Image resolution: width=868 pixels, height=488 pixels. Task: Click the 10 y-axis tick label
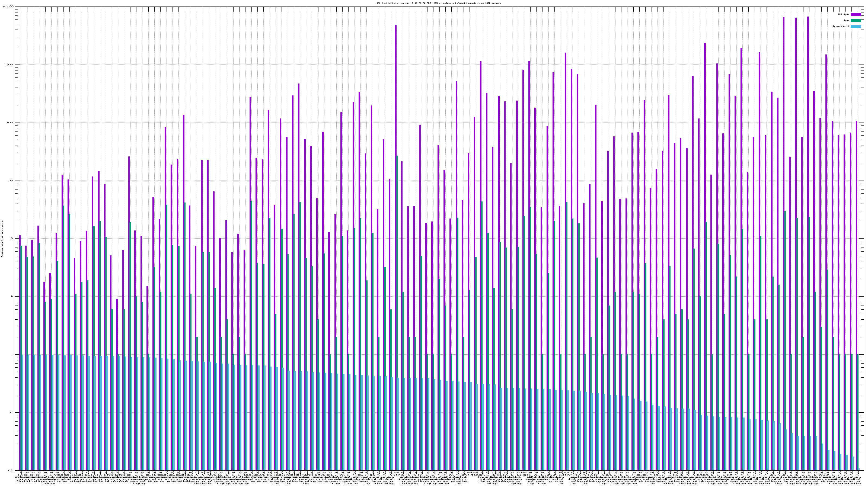click(13, 297)
